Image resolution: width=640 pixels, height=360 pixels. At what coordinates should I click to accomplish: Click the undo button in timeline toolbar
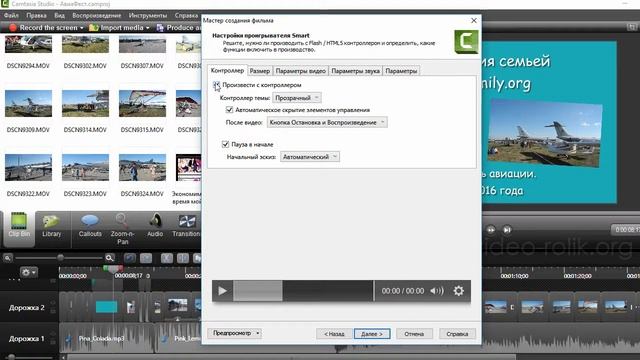click(130, 258)
